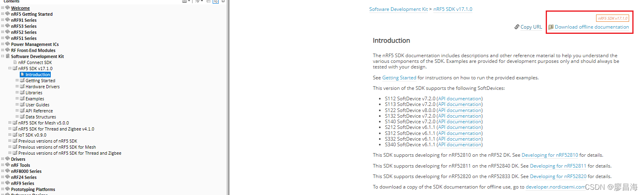Open the Developing for nRF52810 link
Viewport: 644px width, 195px height.
tap(550, 155)
